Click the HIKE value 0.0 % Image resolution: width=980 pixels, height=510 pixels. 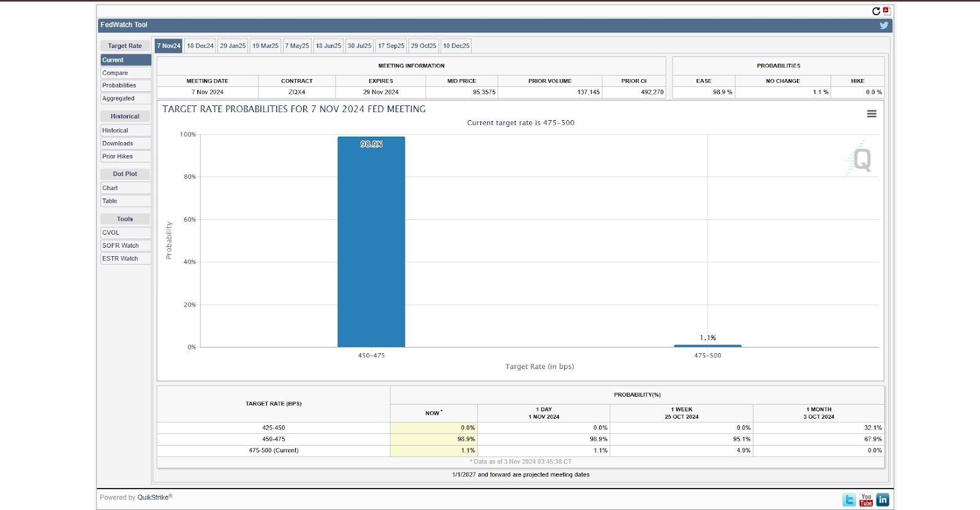pos(874,92)
